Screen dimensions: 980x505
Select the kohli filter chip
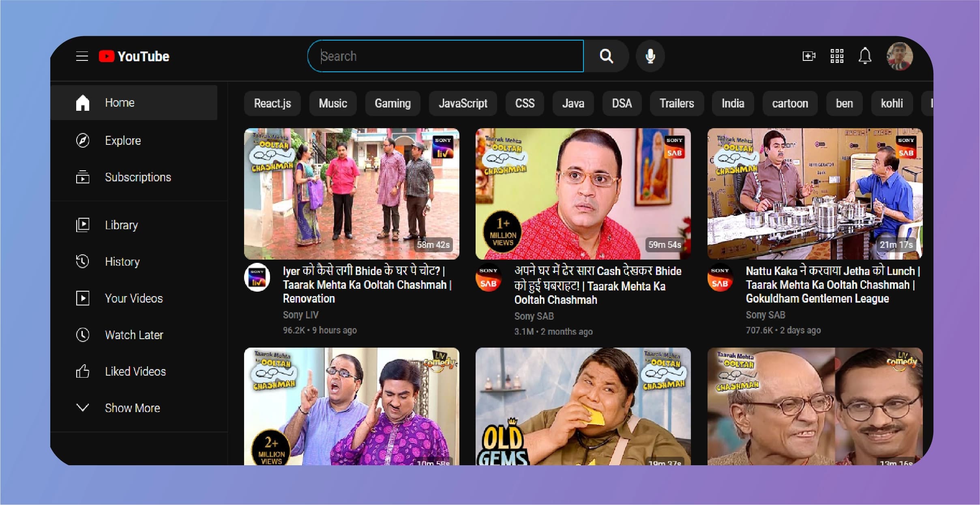click(x=892, y=103)
